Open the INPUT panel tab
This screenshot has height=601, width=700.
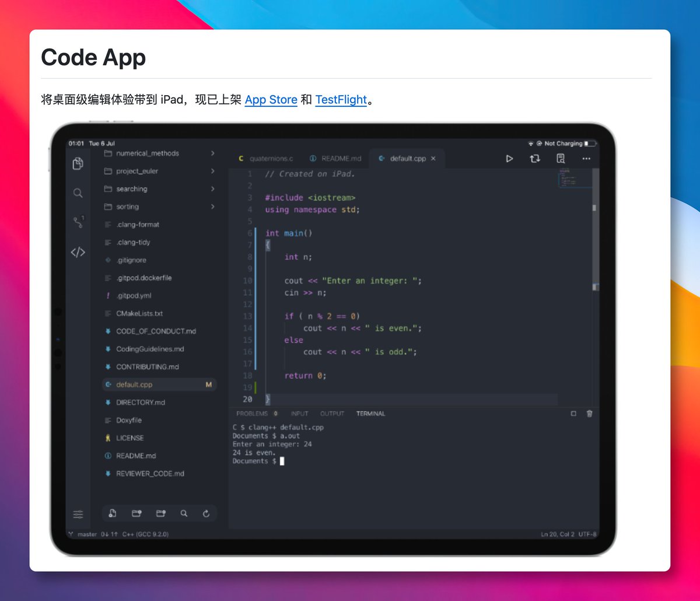(x=299, y=414)
